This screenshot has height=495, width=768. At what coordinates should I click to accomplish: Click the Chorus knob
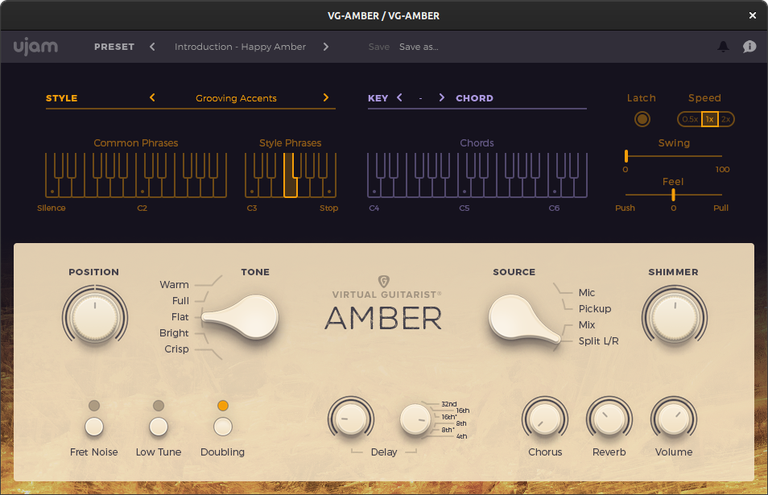pos(545,419)
